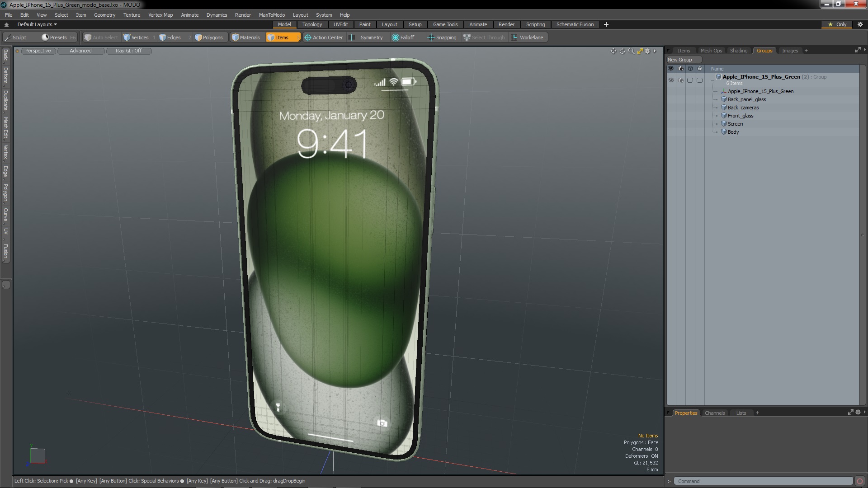Toggle the Only star option
Image resolution: width=868 pixels, height=488 pixels.
tap(837, 24)
